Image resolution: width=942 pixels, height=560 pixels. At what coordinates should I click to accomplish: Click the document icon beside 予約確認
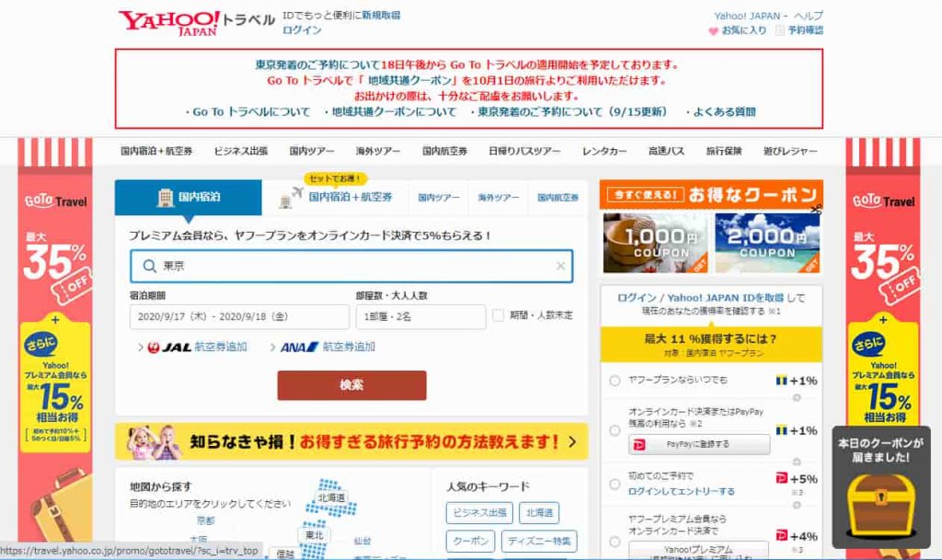point(780,30)
